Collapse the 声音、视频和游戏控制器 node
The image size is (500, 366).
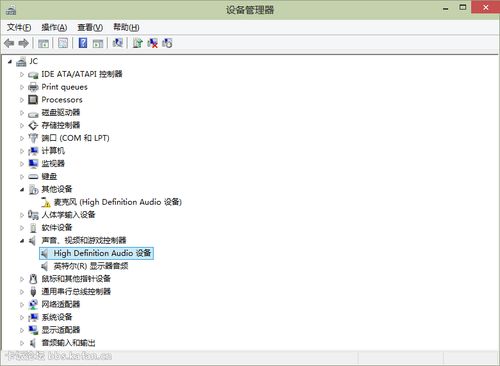[x=22, y=240]
